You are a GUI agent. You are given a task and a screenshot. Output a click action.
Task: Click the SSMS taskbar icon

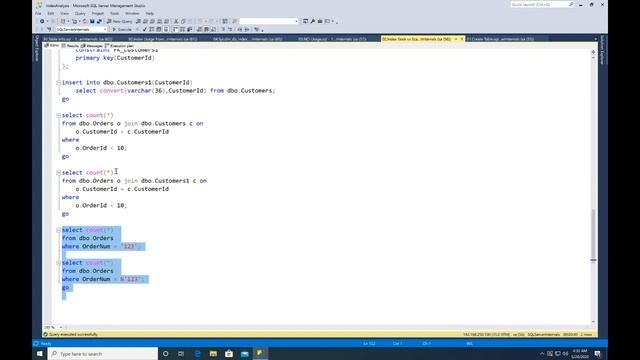[x=260, y=353]
